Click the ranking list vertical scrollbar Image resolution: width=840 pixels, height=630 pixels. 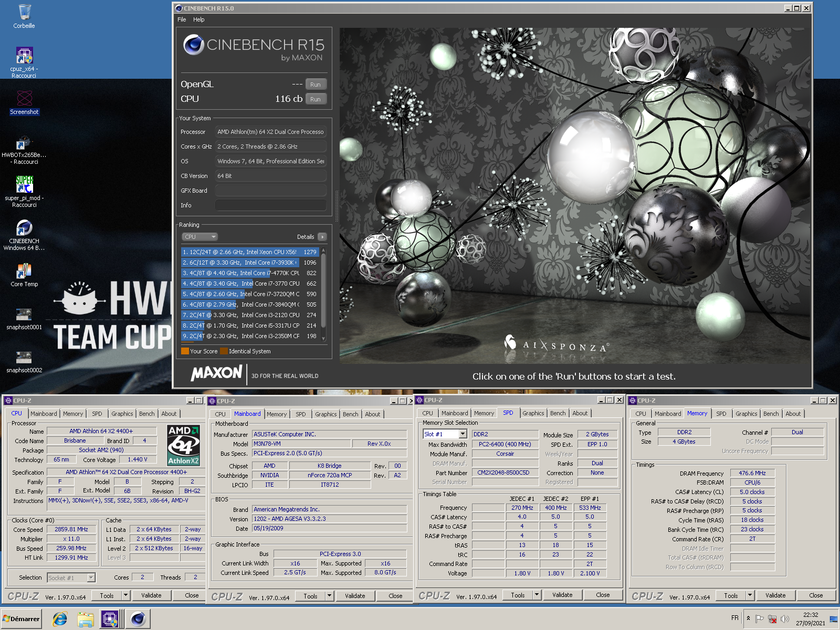323,294
